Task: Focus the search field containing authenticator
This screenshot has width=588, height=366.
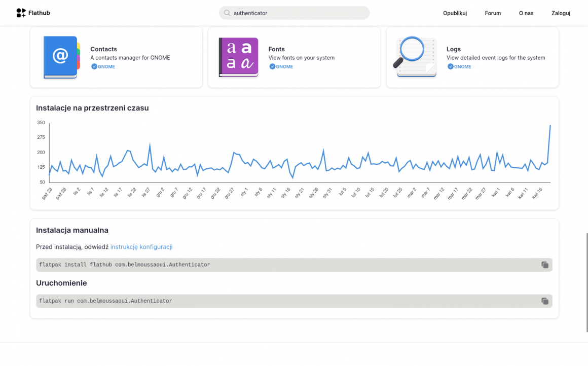Action: coord(299,13)
